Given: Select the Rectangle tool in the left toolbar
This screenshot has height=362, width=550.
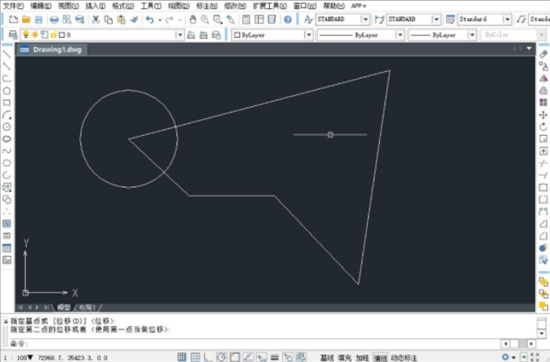Looking at the screenshot, I should pyautogui.click(x=7, y=103).
